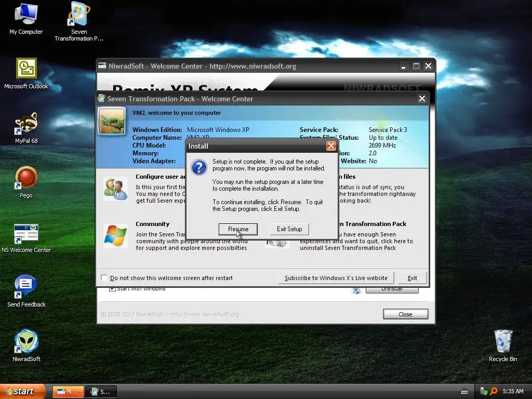Click the Community Windows flag icon

pos(115,235)
